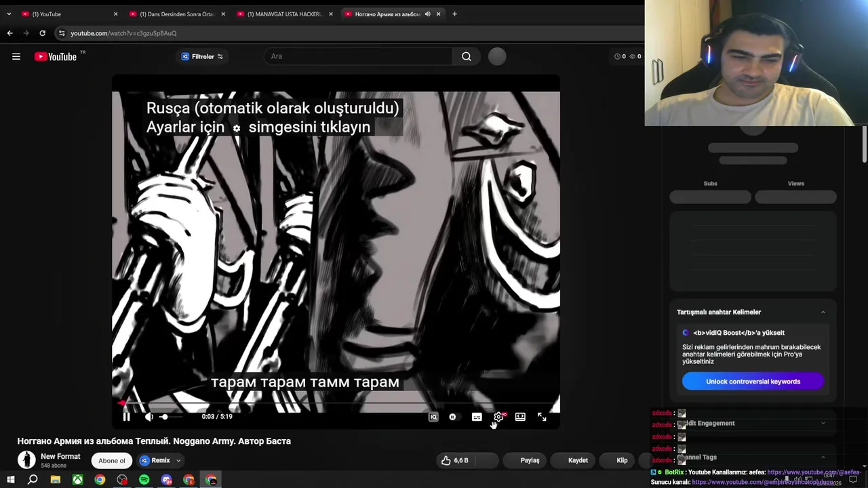868x488 pixels.
Task: Like the video (6,6 B)
Action: [455, 460]
